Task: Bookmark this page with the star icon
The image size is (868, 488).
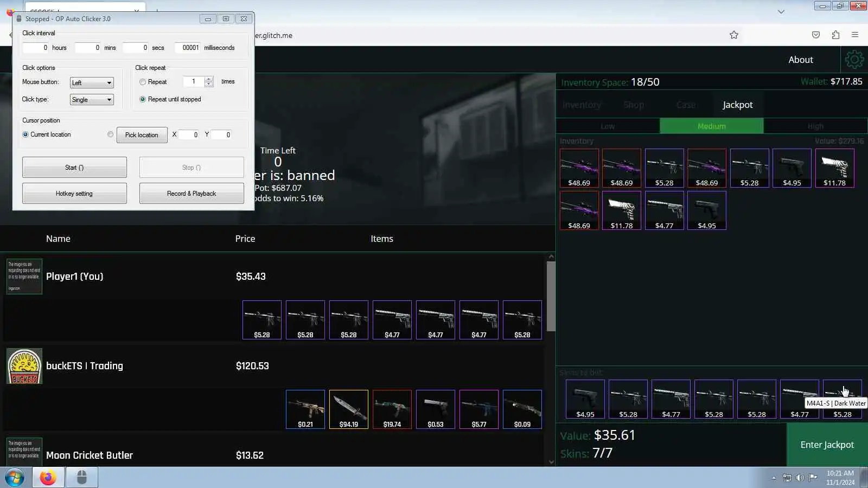Action: tap(734, 35)
